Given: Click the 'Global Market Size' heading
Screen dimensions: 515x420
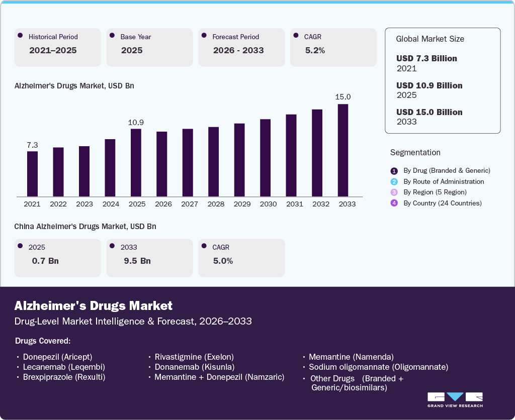Looking at the screenshot, I should tap(430, 39).
